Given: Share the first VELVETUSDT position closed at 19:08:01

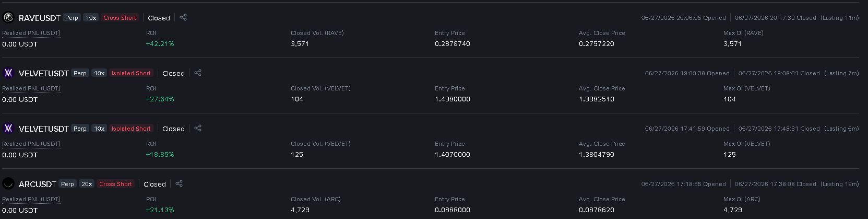Looking at the screenshot, I should pos(198,73).
